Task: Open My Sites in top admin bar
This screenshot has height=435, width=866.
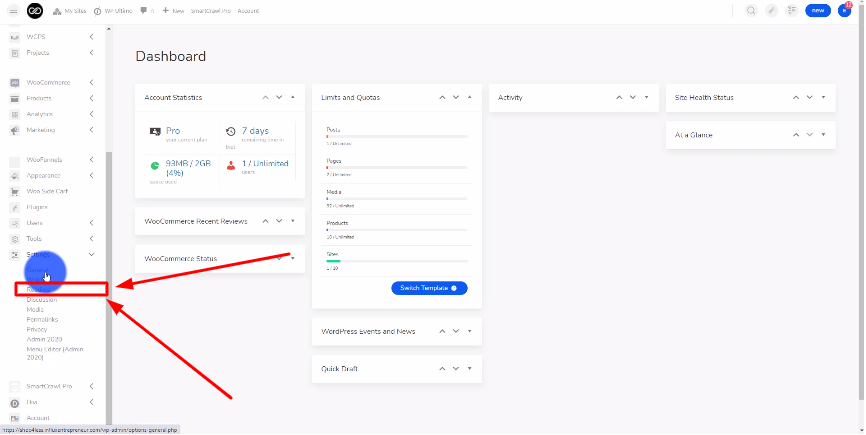Action: tap(69, 10)
